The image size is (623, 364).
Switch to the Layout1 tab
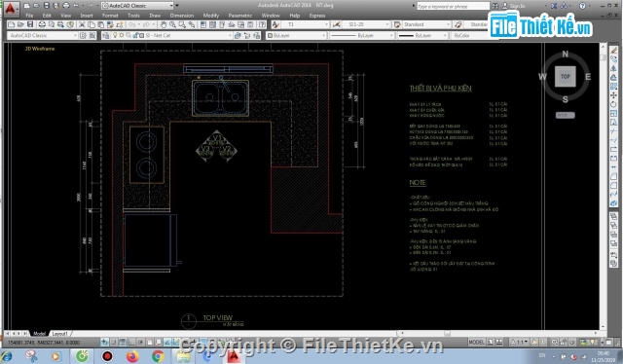59,334
